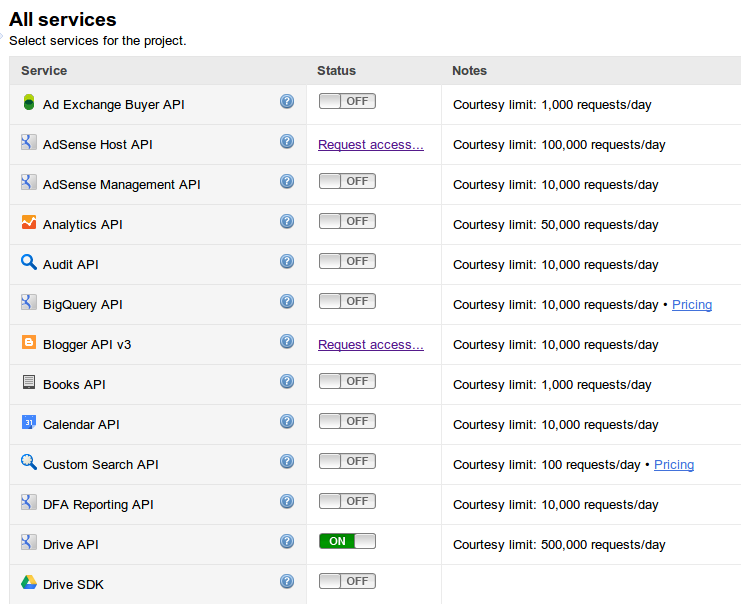The image size is (741, 604).
Task: Click the Calendar API service name
Action: tap(81, 425)
